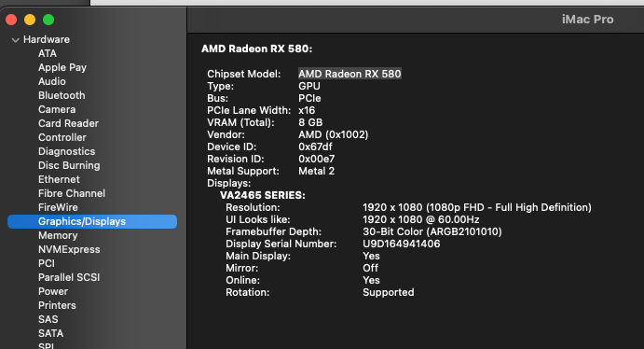
Task: Open the Memory section
Action: (58, 235)
